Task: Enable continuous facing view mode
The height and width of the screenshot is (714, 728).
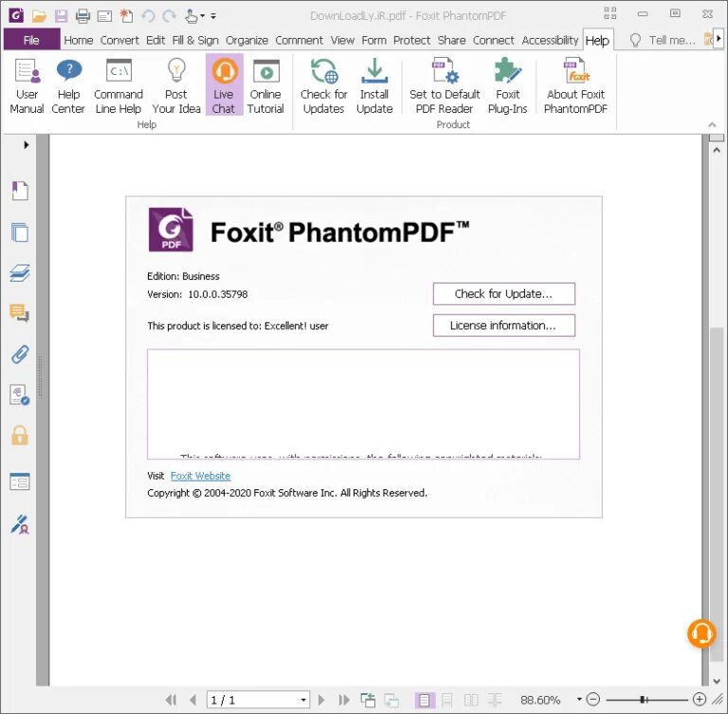Action: 495,700
